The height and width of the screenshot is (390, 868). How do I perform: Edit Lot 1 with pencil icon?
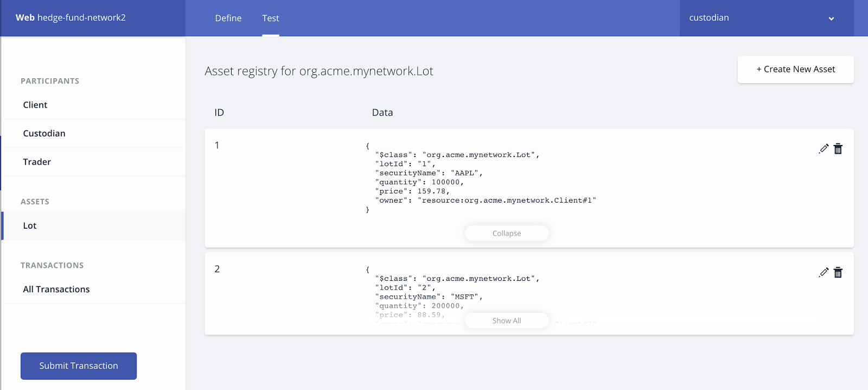point(824,149)
